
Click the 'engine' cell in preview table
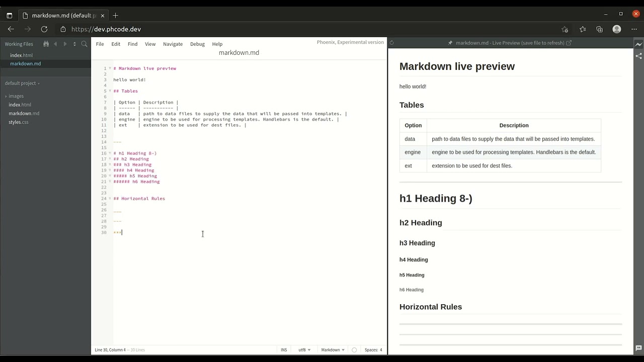coord(413,152)
